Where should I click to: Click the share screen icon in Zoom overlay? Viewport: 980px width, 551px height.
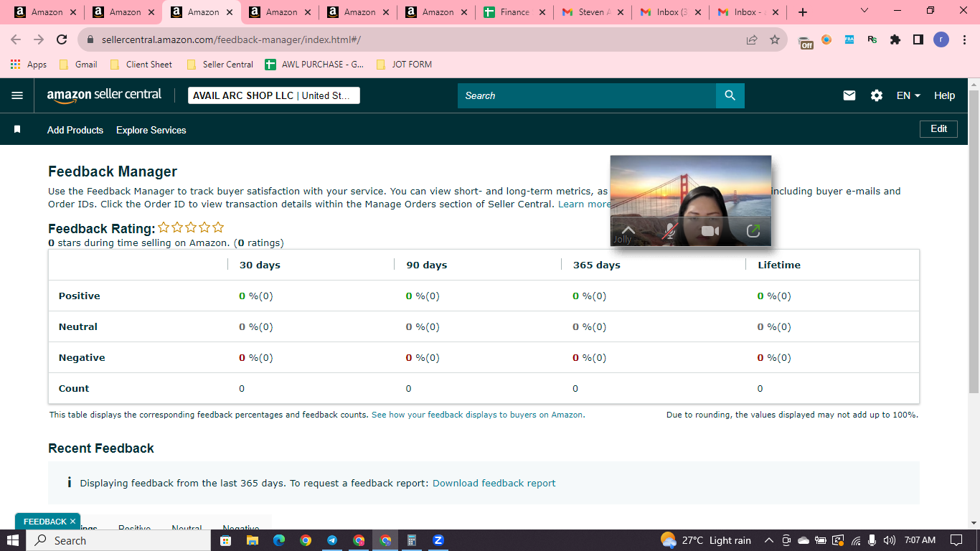[753, 230]
